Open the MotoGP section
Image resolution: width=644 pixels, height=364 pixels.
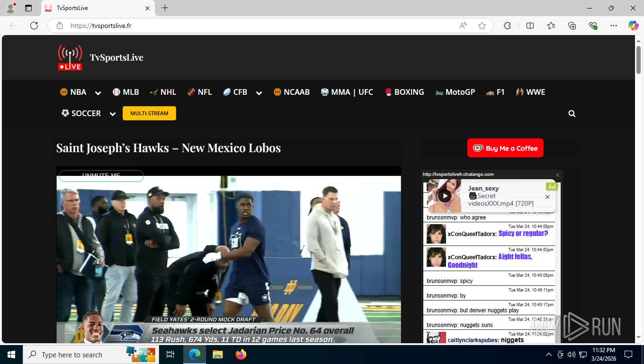[x=455, y=92]
